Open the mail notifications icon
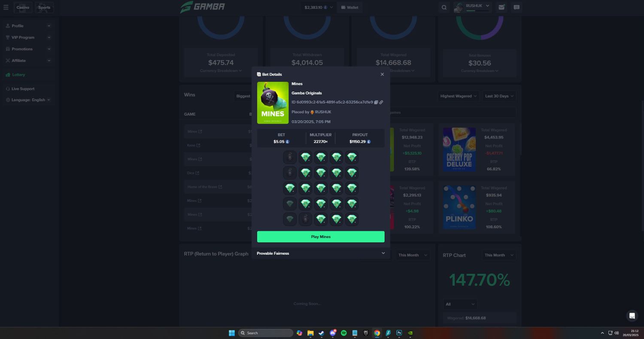 click(501, 7)
